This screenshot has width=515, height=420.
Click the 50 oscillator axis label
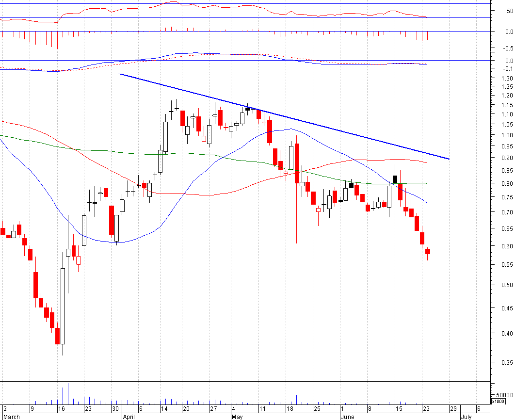(x=510, y=11)
